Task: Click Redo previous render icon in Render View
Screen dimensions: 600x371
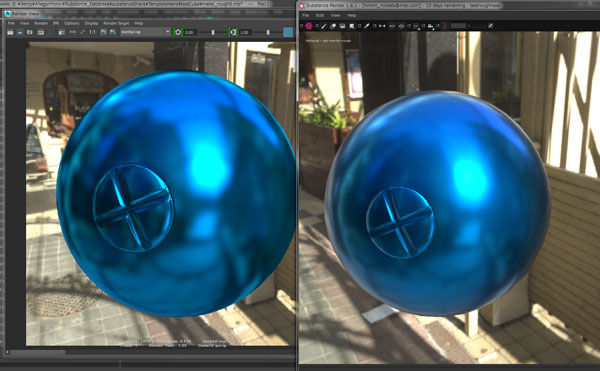Action: tap(10, 33)
